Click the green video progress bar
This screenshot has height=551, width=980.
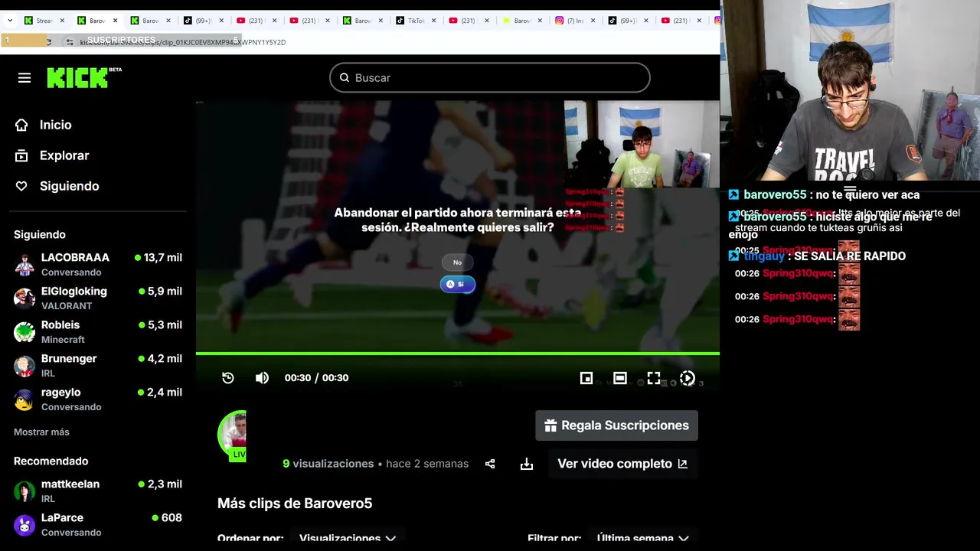click(x=458, y=354)
